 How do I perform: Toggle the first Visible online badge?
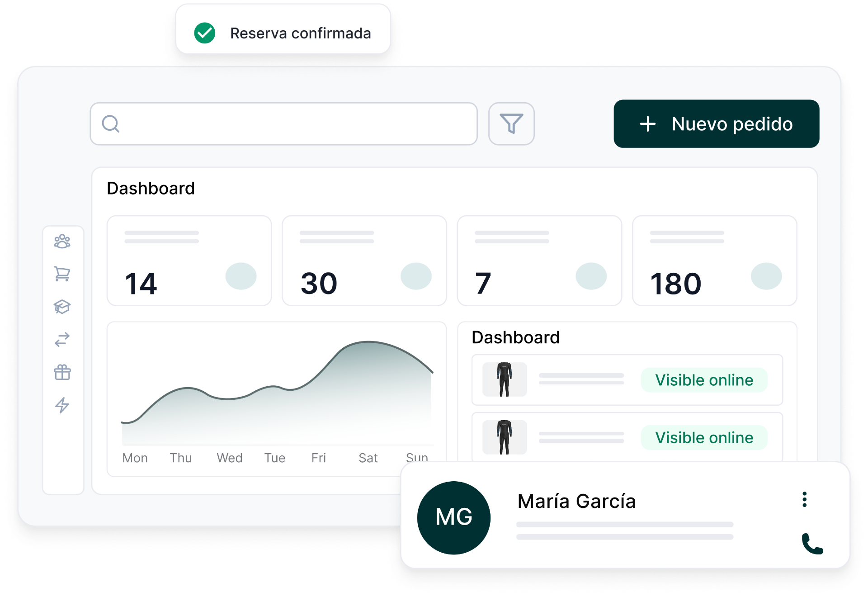[x=704, y=380]
